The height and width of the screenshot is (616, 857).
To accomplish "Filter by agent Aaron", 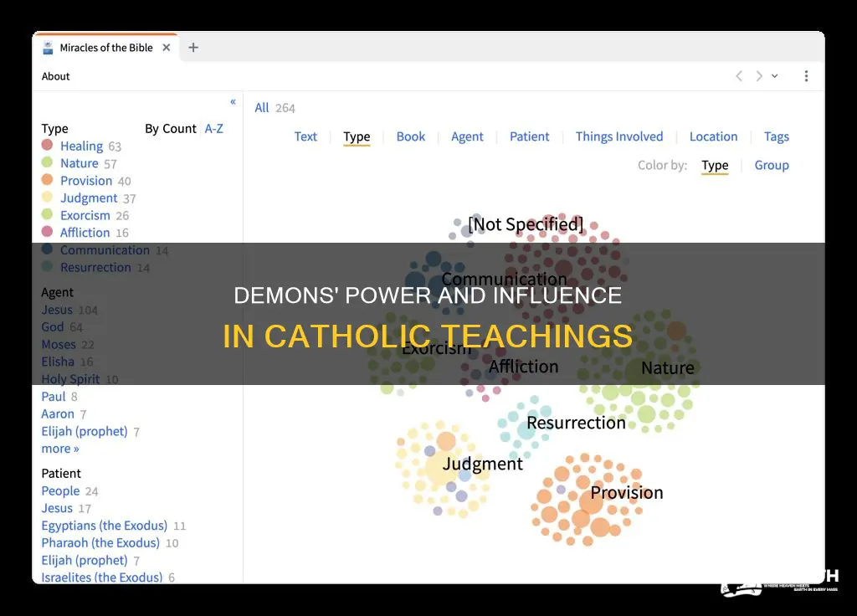I will (x=58, y=414).
